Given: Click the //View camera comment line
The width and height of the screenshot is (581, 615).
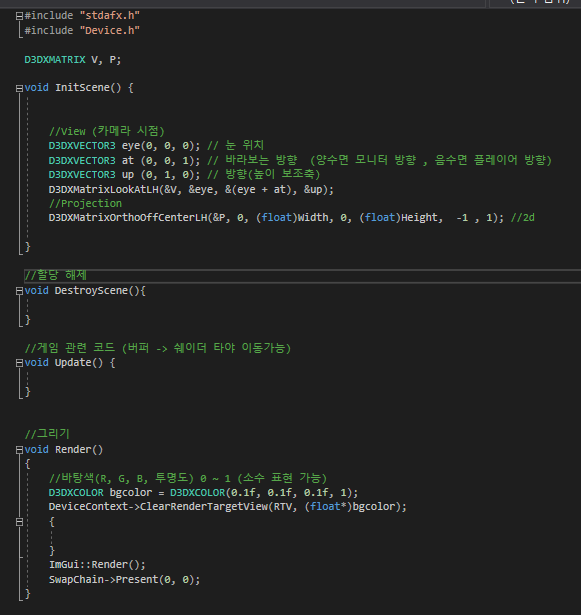Looking at the screenshot, I should 107,131.
